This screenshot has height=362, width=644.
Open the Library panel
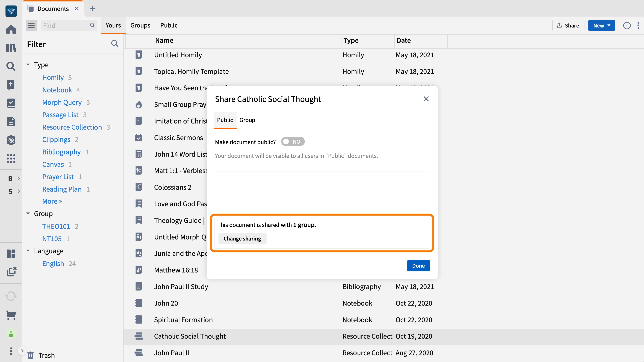click(x=11, y=48)
